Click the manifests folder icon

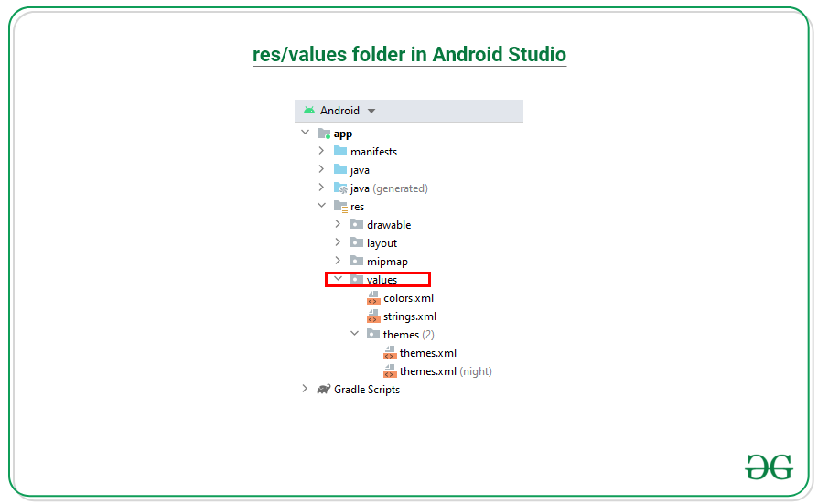pos(340,151)
